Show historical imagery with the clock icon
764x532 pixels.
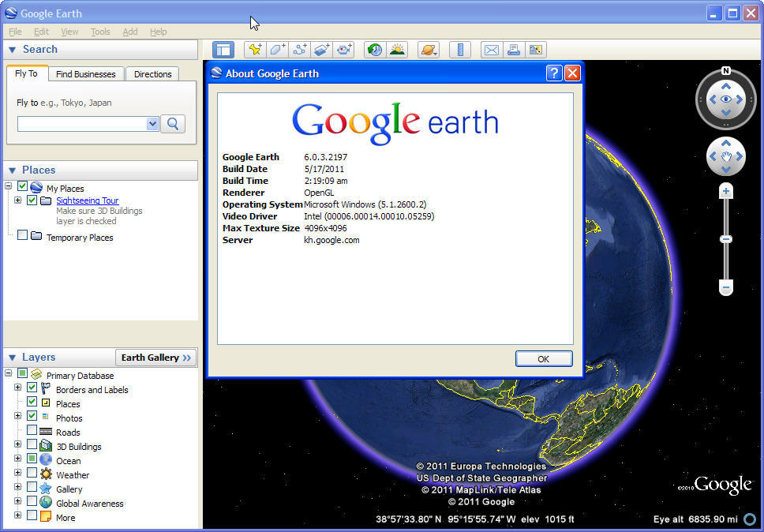(x=373, y=49)
